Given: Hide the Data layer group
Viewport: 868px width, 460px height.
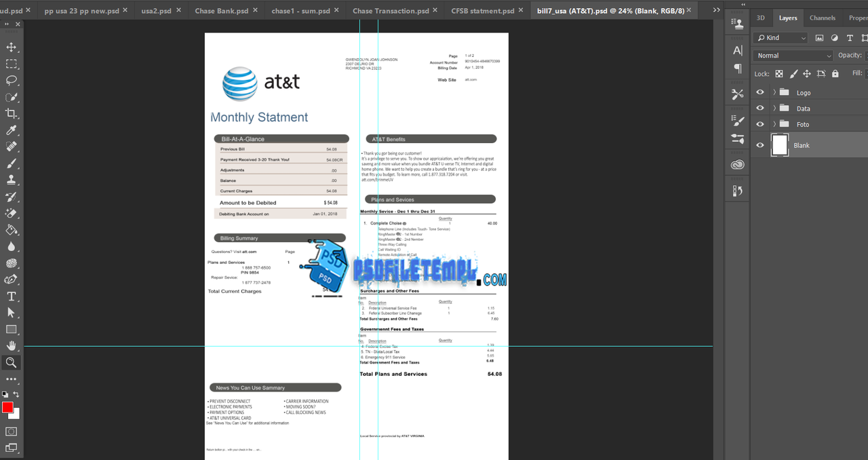Looking at the screenshot, I should click(759, 108).
